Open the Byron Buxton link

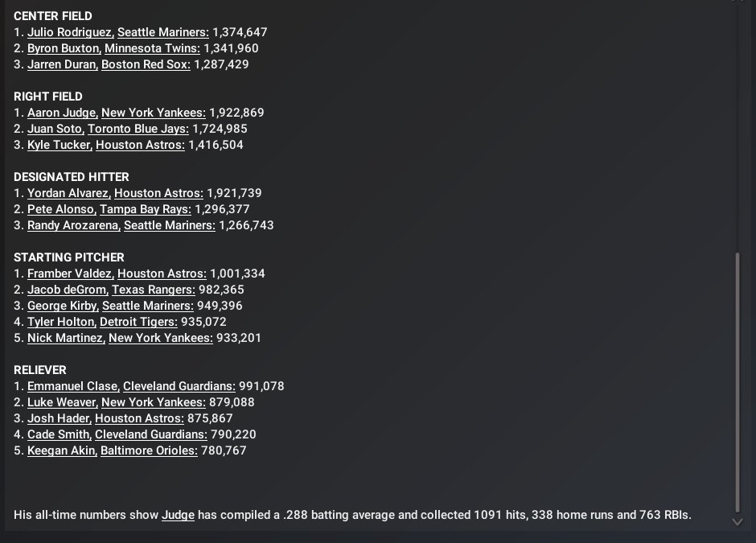pos(64,48)
